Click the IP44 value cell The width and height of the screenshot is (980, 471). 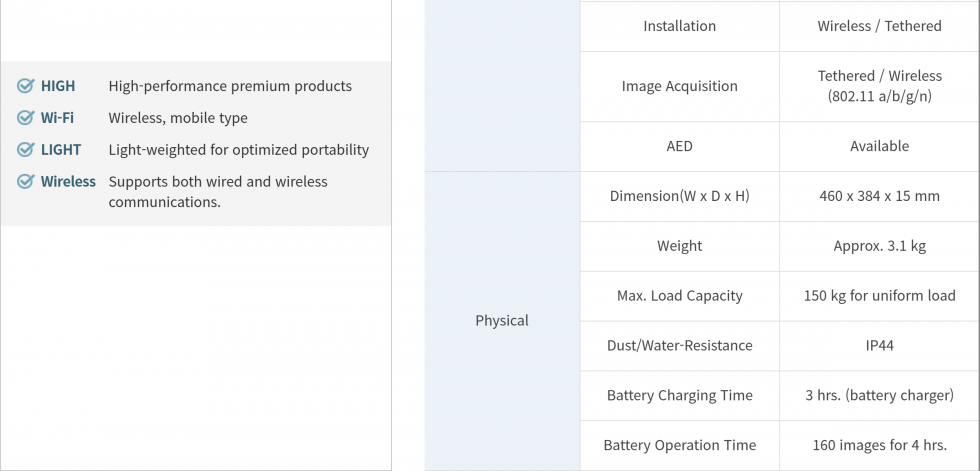click(880, 346)
